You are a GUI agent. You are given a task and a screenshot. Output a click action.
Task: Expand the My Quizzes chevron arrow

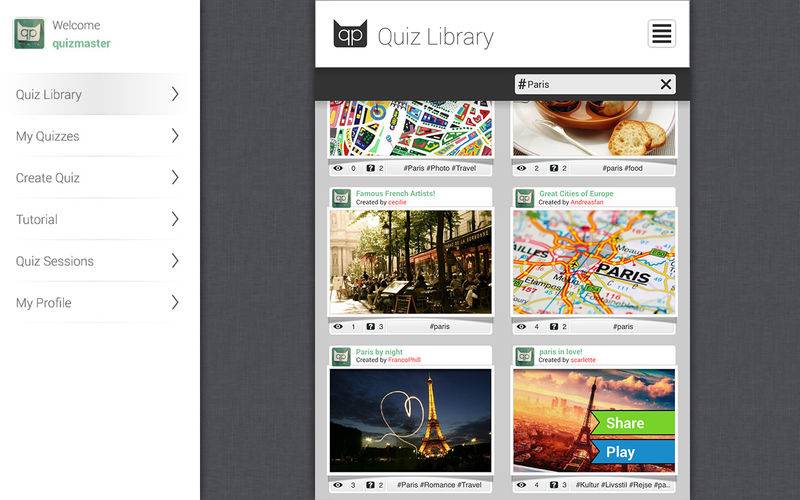coord(175,136)
